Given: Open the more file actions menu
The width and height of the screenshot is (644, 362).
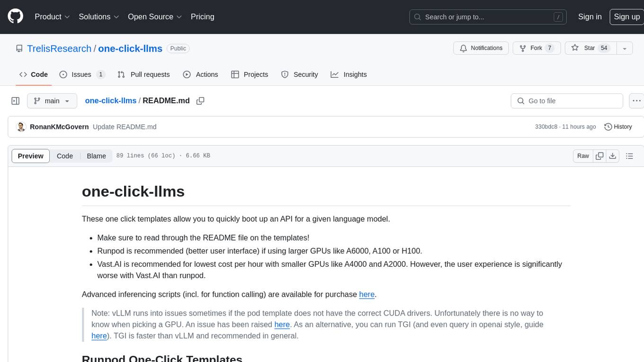Looking at the screenshot, I should click(x=636, y=101).
